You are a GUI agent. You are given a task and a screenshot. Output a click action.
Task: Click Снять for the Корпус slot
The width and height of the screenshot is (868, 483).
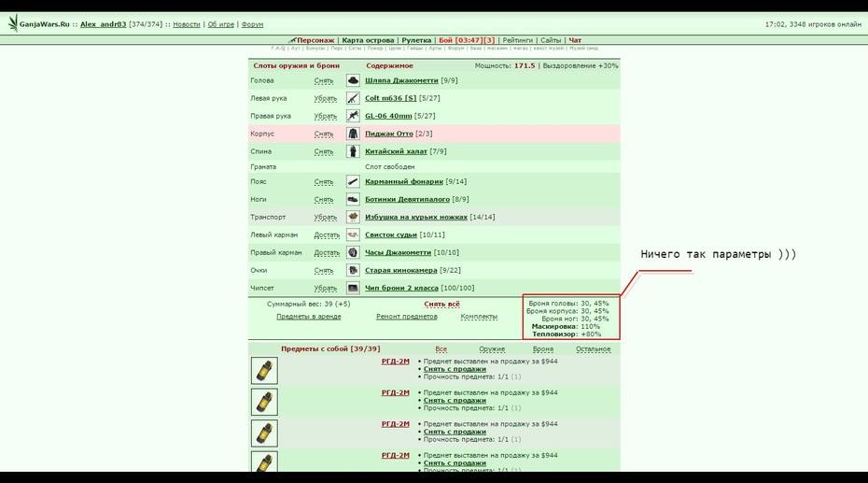tap(324, 134)
